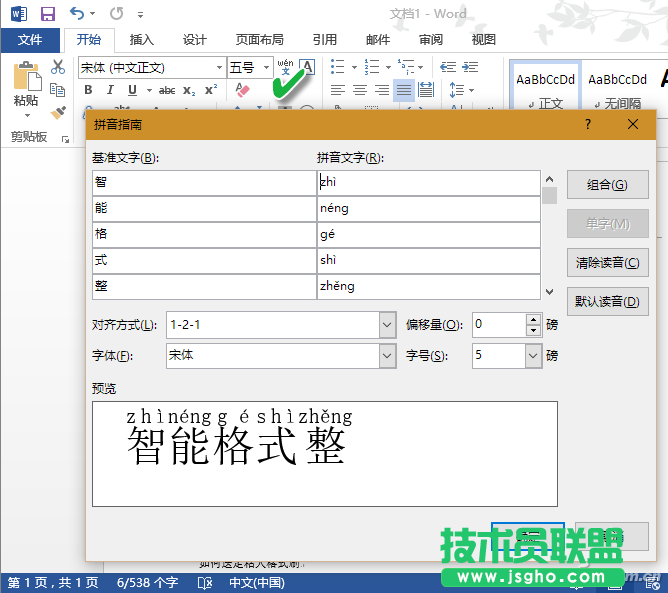Click the Cut scissors icon
Image resolution: width=668 pixels, height=593 pixels.
point(58,67)
